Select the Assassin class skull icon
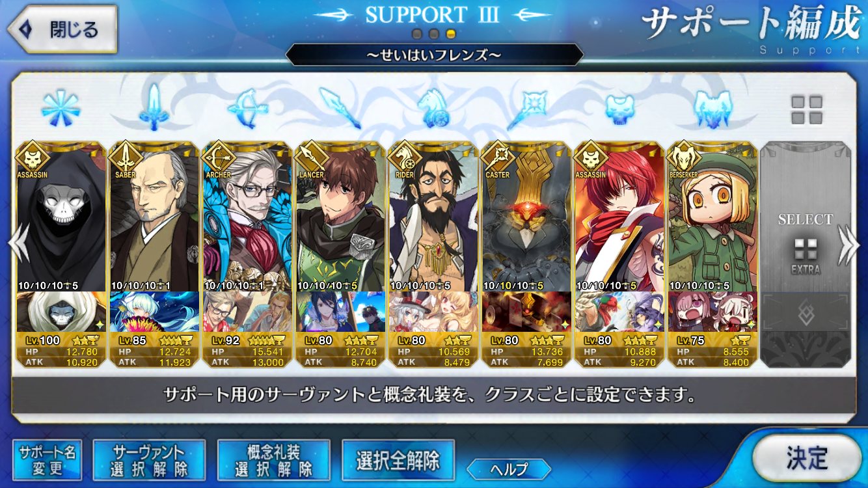This screenshot has height=488, width=868. coord(619,109)
